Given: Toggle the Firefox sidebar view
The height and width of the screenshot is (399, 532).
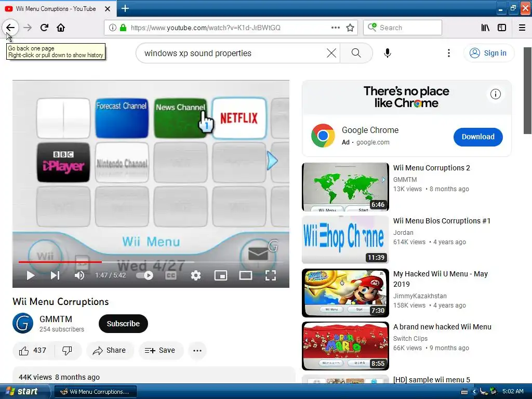Looking at the screenshot, I should (502, 28).
